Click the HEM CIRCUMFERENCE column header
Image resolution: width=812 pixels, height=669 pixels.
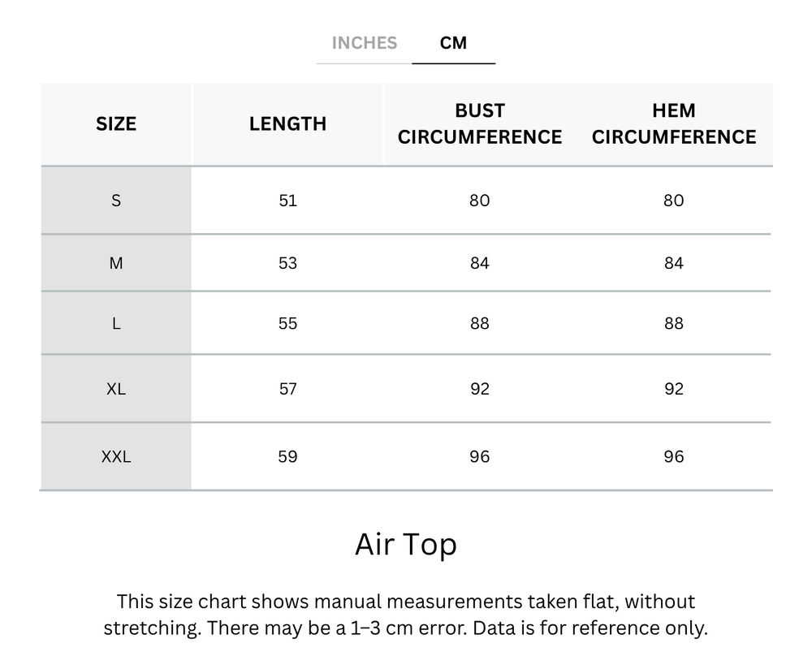674,123
